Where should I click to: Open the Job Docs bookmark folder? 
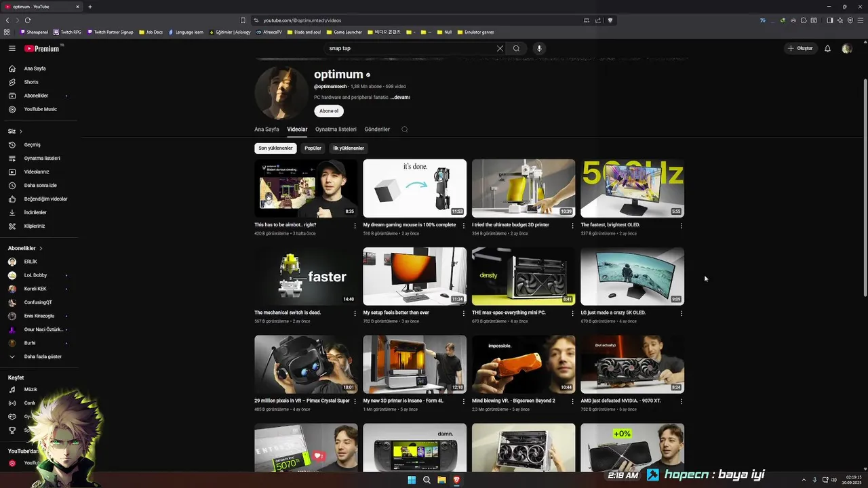coord(151,32)
